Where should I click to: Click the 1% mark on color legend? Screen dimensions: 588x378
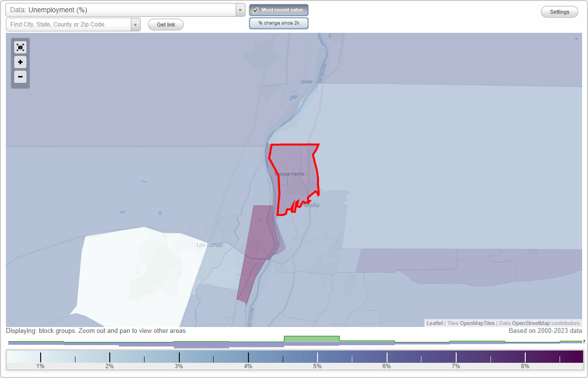click(x=40, y=366)
